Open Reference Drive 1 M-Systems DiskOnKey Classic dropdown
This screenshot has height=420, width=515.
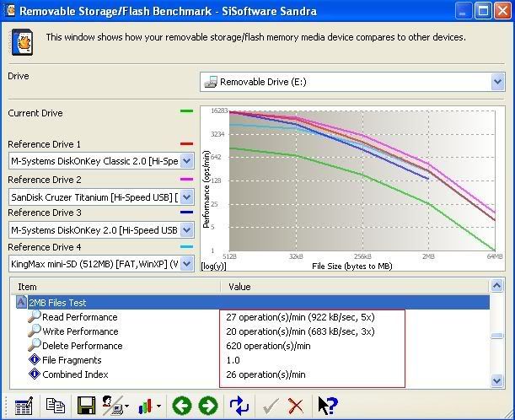186,160
